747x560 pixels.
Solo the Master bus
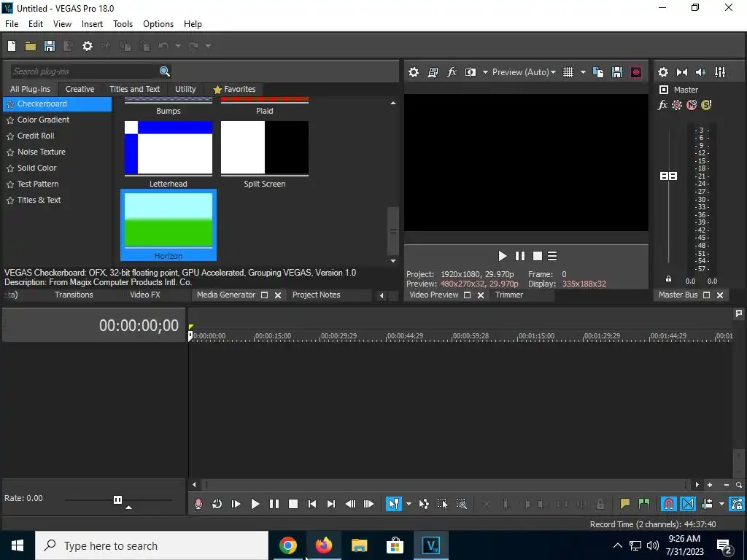click(706, 105)
